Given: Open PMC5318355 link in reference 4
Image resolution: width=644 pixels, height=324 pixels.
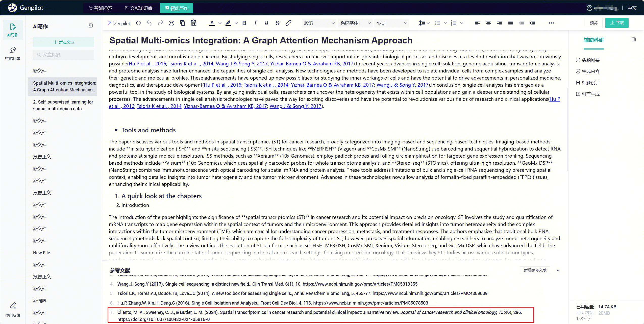Looking at the screenshot, I should pyautogui.click(x=360, y=284).
